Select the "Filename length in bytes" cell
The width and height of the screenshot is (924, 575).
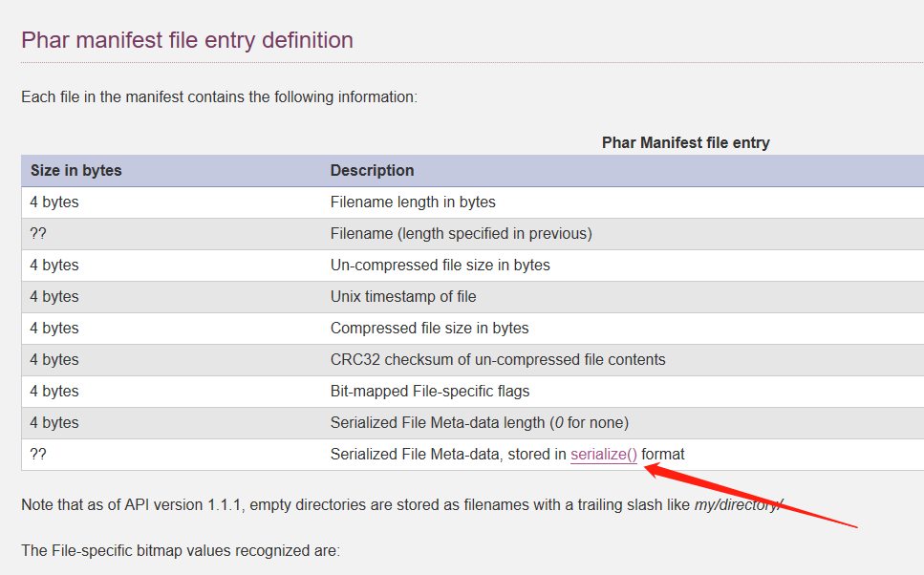(413, 202)
